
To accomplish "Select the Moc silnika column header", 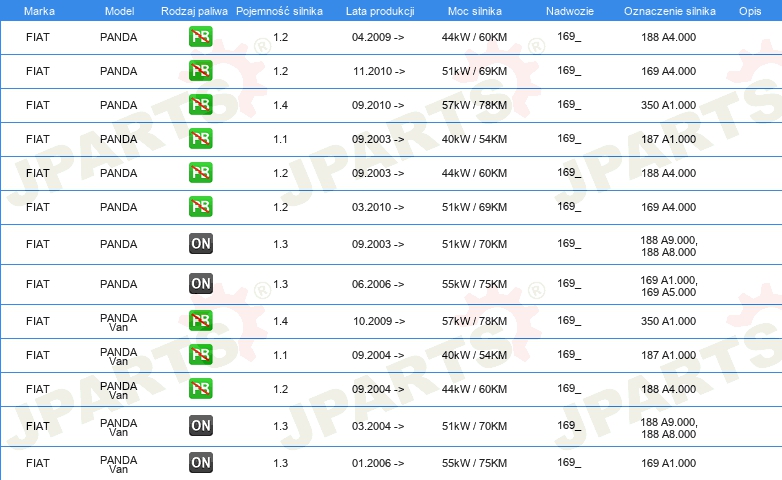I will point(475,11).
